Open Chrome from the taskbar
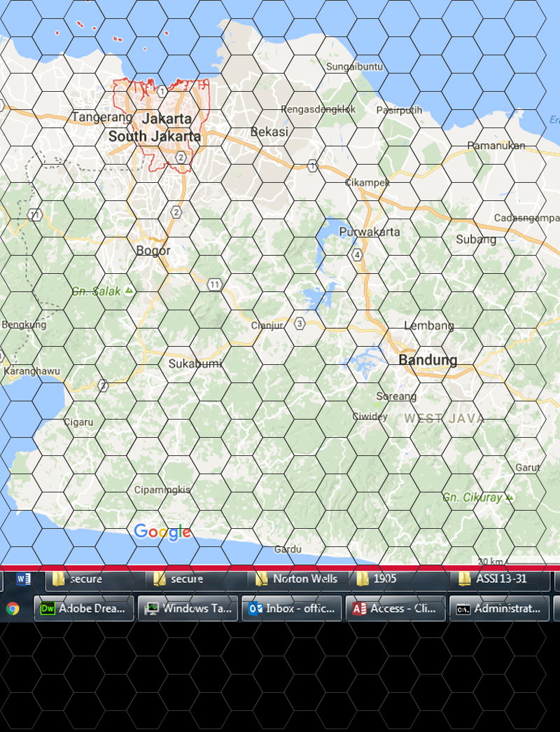 13,608
